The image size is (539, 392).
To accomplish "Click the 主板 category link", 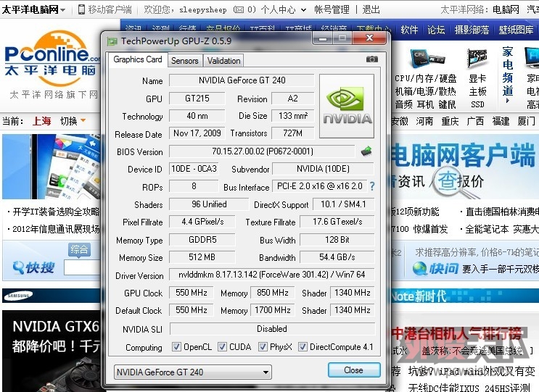I will pyautogui.click(x=477, y=91).
